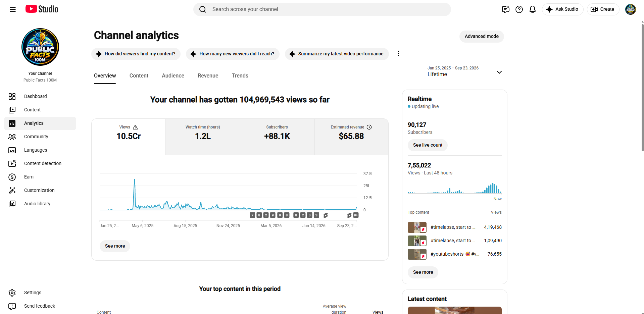
Task: Open the hamburger navigation menu
Action: coord(13,9)
